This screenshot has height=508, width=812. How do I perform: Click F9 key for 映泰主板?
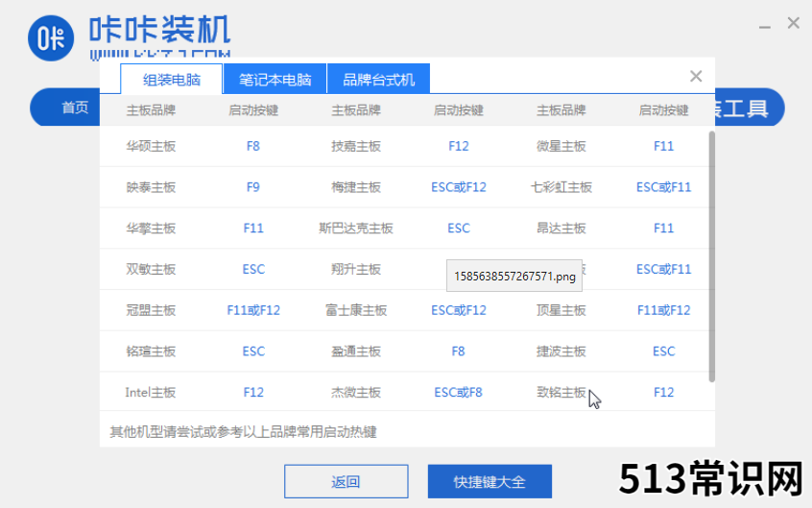[253, 187]
